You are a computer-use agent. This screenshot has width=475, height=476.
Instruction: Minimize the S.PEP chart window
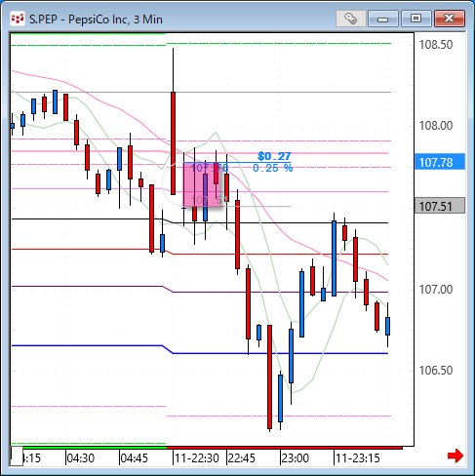pos(383,19)
